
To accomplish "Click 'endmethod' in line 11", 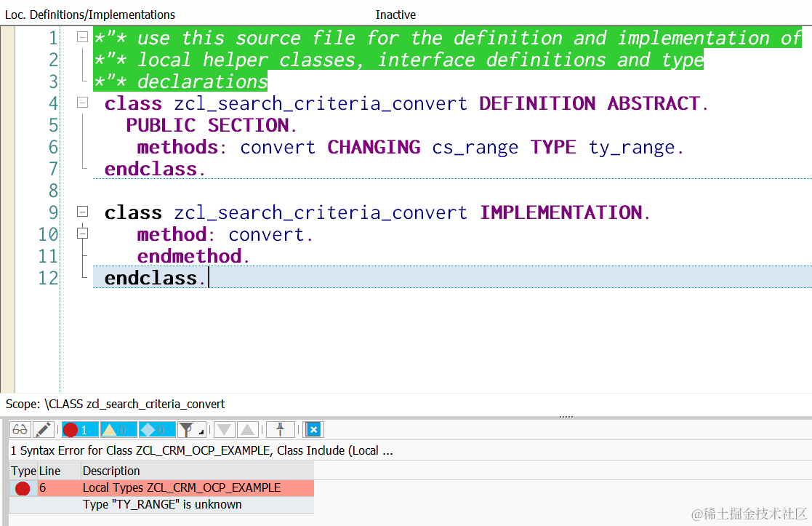I will 189,257.
